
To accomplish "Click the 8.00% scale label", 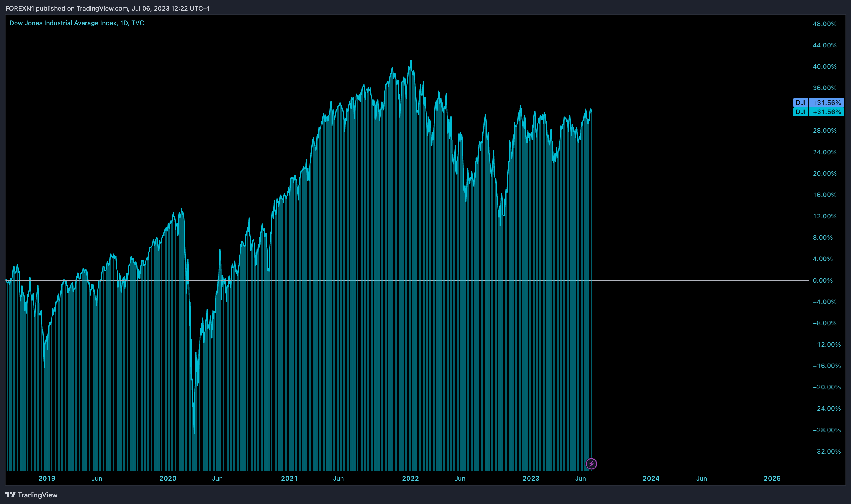I will tap(823, 237).
